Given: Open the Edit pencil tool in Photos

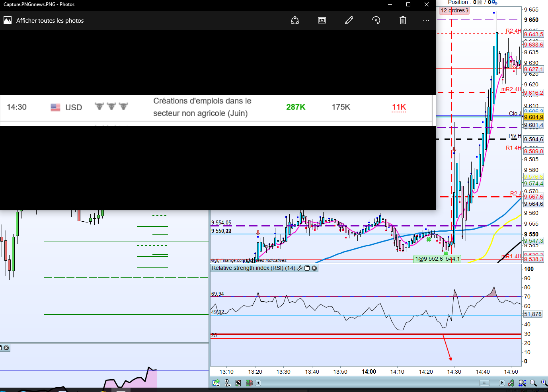Looking at the screenshot, I should 349,20.
